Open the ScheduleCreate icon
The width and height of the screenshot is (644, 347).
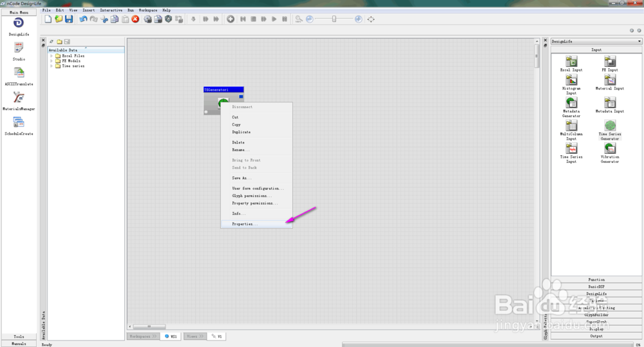(19, 122)
